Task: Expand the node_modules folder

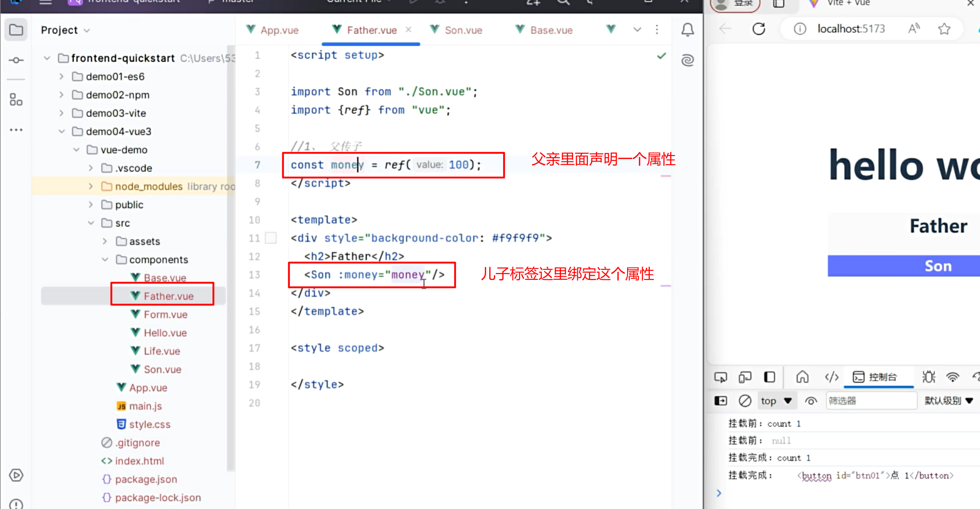Action: point(91,186)
